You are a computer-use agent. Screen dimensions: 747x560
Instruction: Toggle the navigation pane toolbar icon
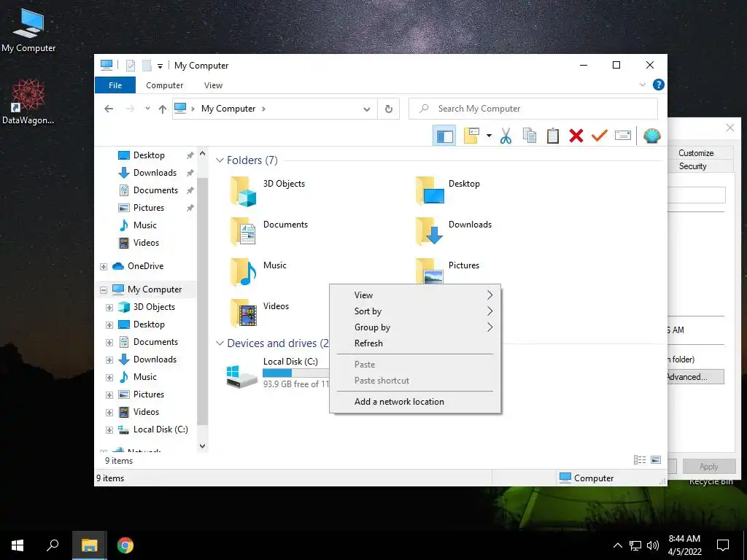coord(444,136)
